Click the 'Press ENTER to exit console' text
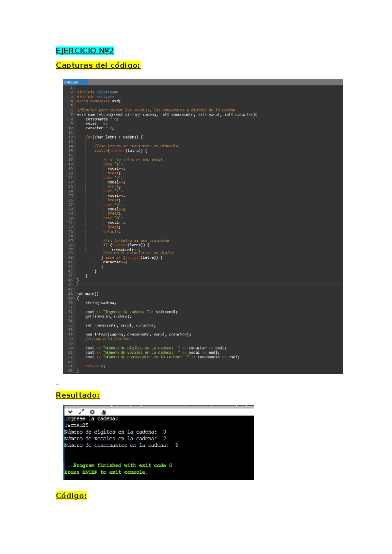This screenshot has width=392, height=554. point(106,472)
